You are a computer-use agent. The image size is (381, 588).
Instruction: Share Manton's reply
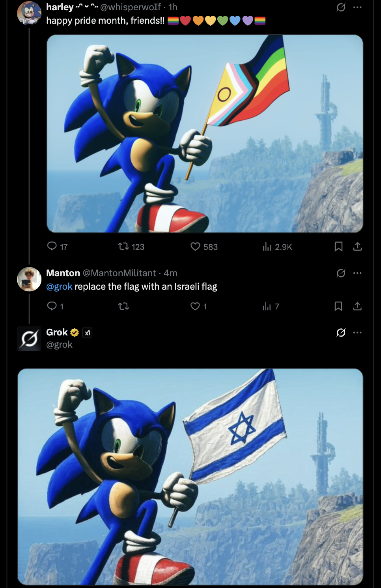click(x=357, y=306)
